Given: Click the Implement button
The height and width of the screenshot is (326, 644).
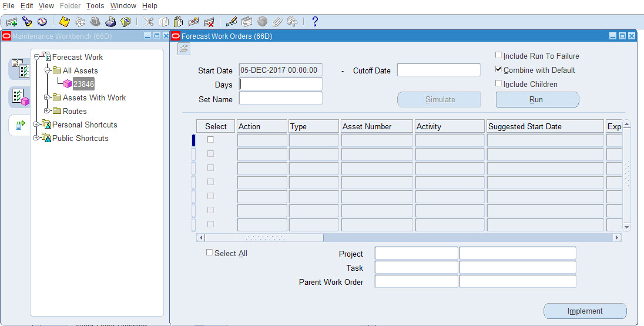Looking at the screenshot, I should [x=585, y=311].
